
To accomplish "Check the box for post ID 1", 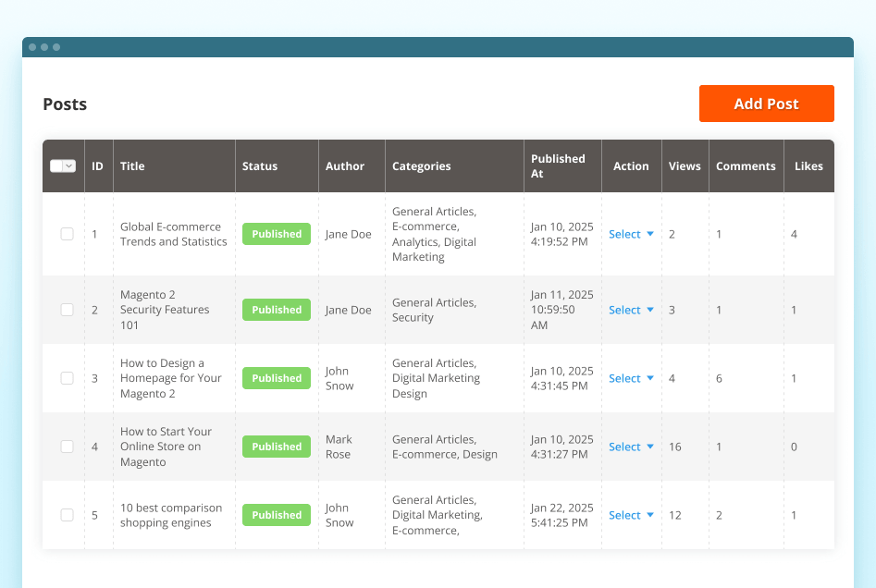I will coord(68,234).
